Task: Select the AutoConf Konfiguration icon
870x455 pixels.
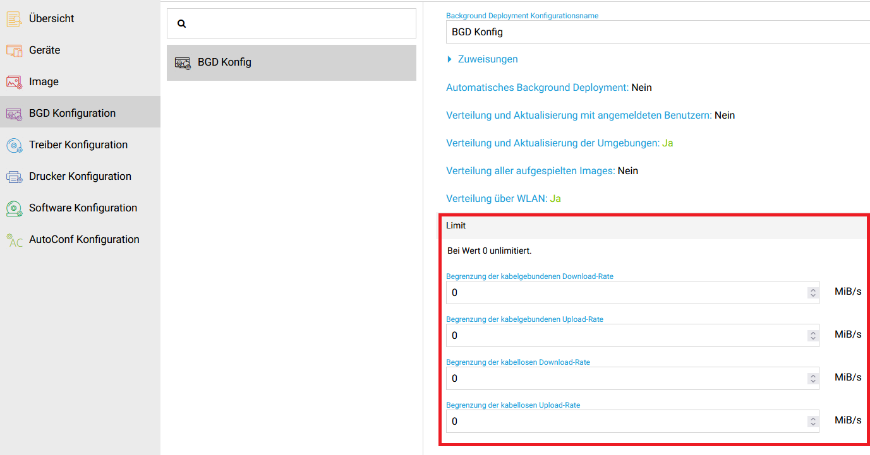Action: (14, 240)
